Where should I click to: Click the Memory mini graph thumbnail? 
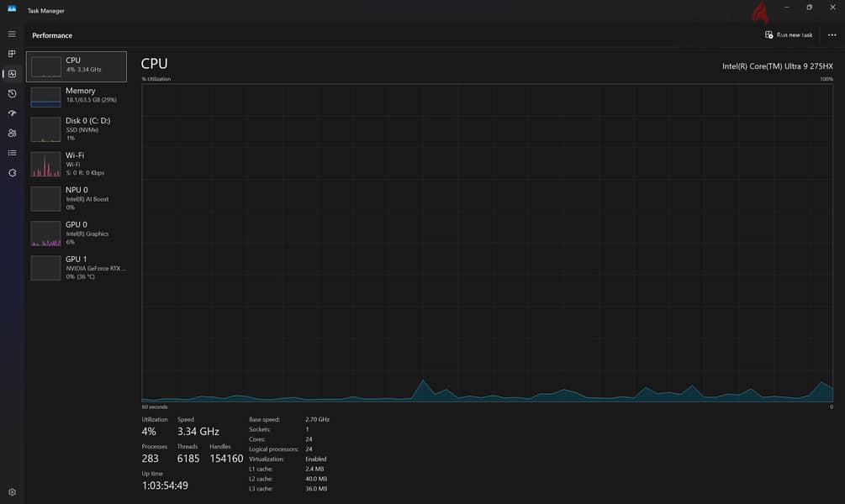[45, 97]
